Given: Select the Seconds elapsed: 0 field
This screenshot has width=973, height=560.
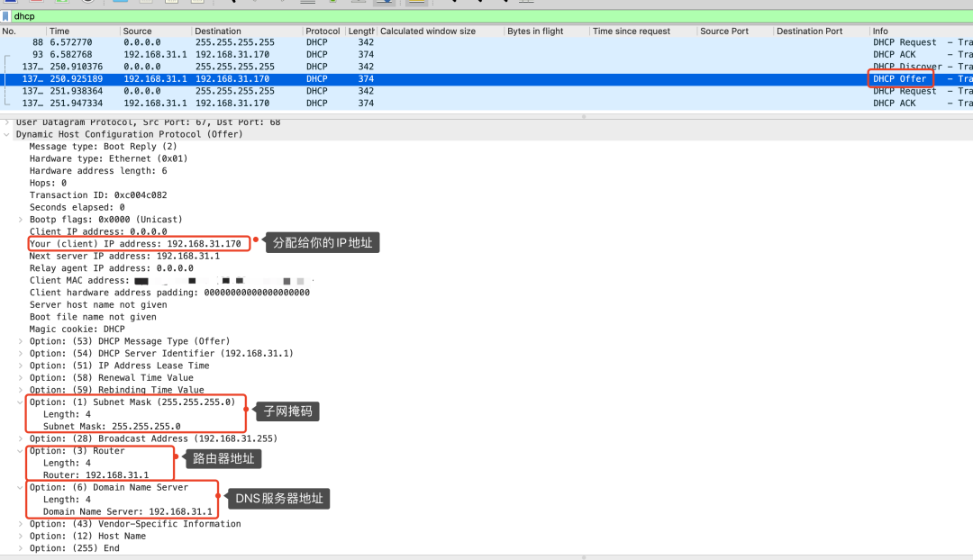Looking at the screenshot, I should point(77,207).
